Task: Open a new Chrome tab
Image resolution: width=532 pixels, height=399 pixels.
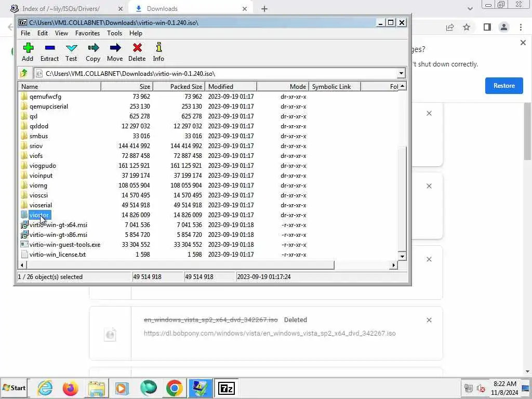Action: 264,9
